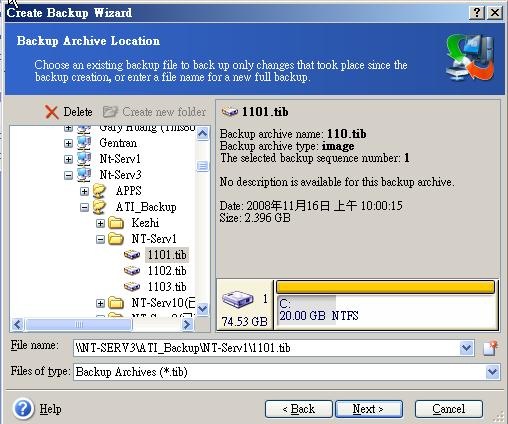Click the 1101.tib archive file icon
This screenshot has height=424, width=508.
click(x=132, y=255)
